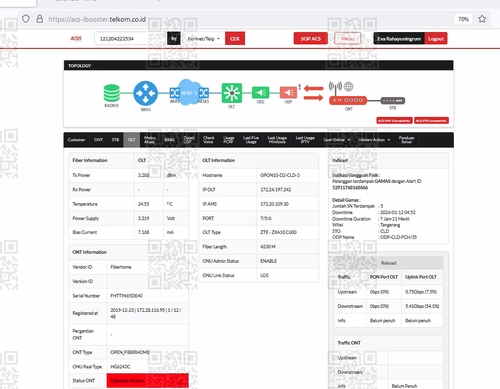Switch to the ONT tab

(x=98, y=140)
